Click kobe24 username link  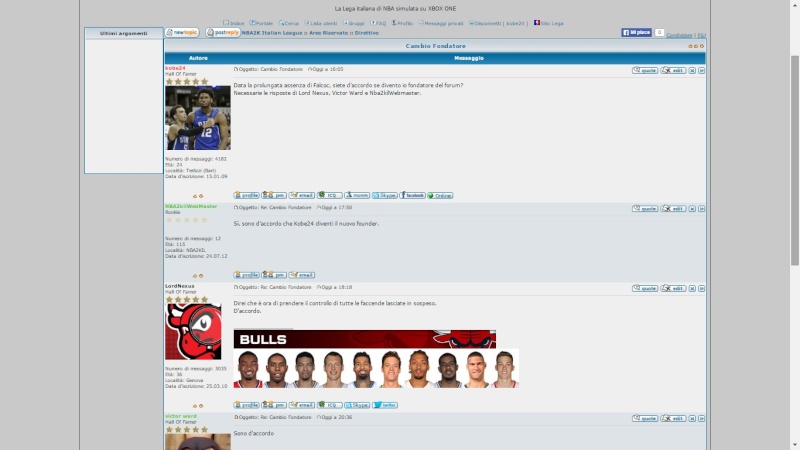point(175,68)
